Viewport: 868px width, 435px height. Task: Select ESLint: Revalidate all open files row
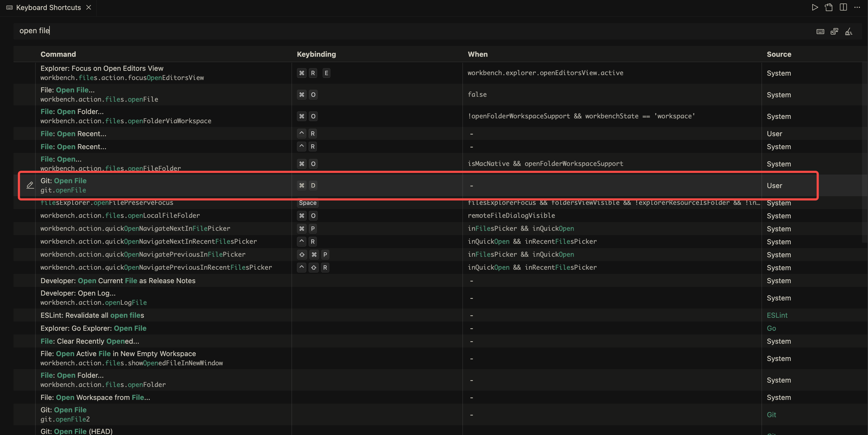[92, 315]
